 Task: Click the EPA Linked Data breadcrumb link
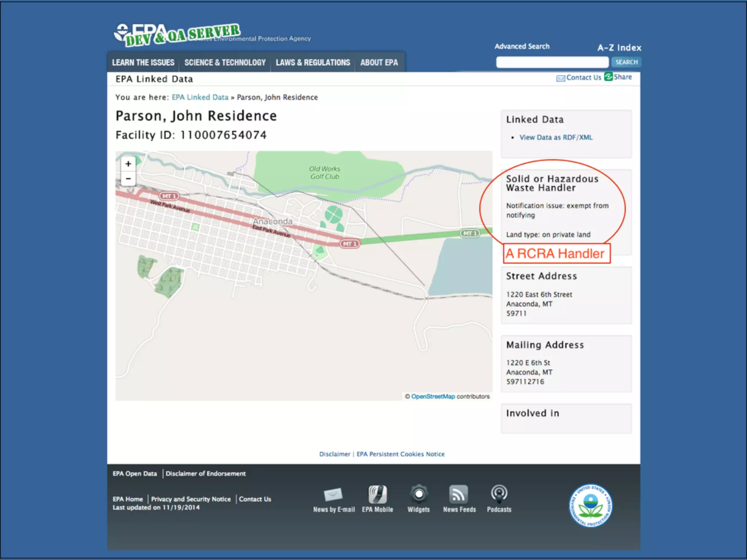pyautogui.click(x=200, y=97)
